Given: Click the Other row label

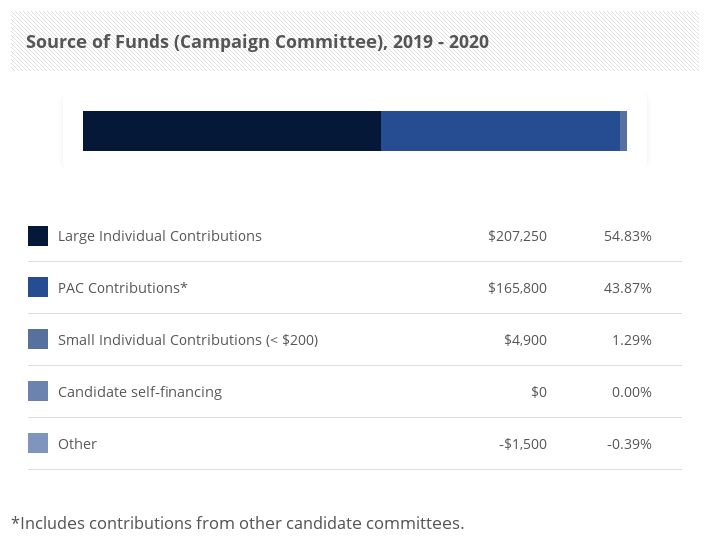Looking at the screenshot, I should pos(77,444).
